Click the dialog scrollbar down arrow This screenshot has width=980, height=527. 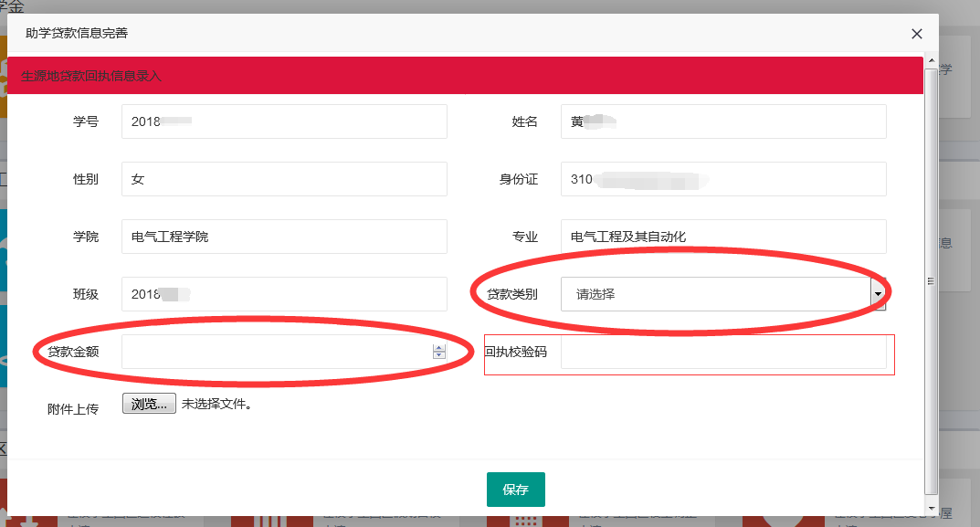(x=931, y=508)
